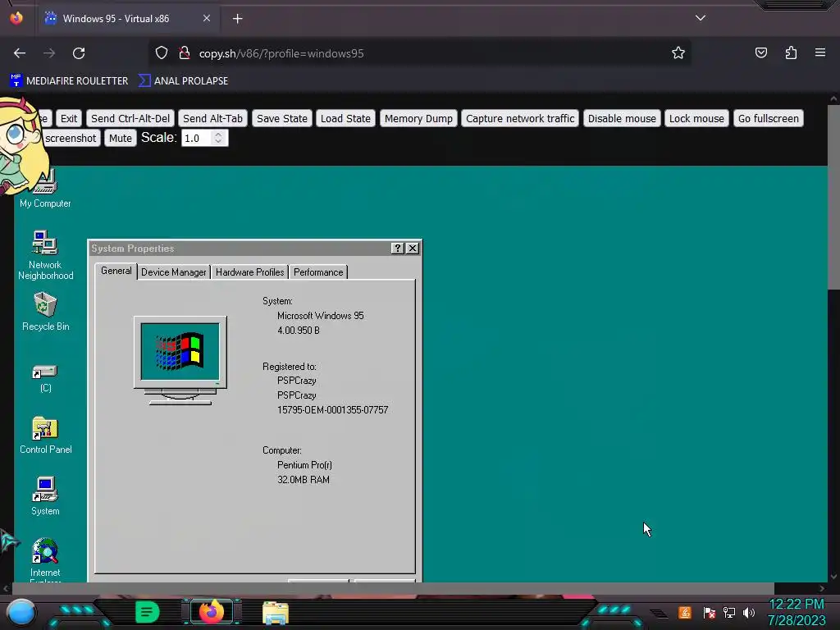Click the Save State button

(x=282, y=118)
